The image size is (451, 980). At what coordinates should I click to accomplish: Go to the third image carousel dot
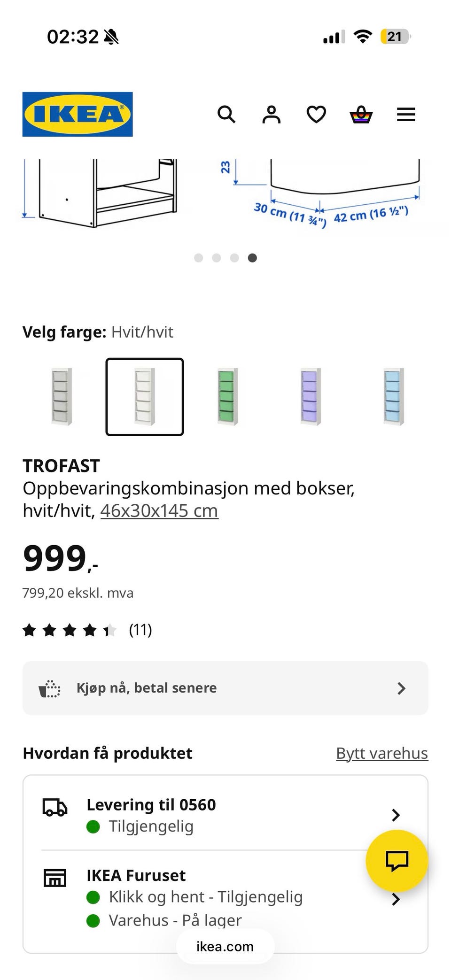[234, 258]
